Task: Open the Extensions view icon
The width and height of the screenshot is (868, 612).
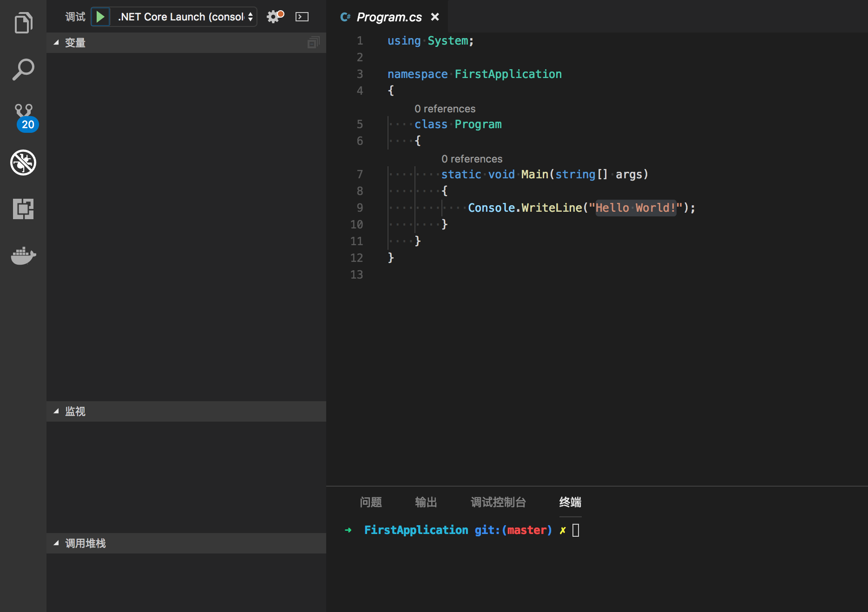Action: (23, 208)
